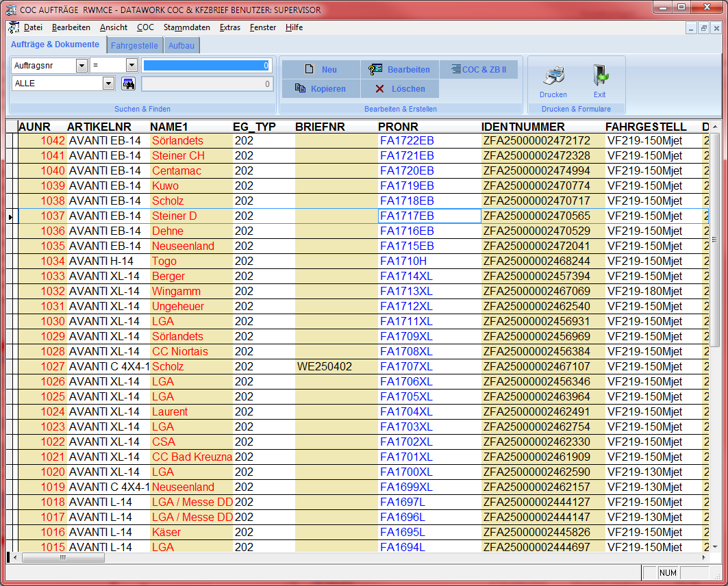The image size is (728, 586).
Task: Click the grey second value field
Action: 207,84
